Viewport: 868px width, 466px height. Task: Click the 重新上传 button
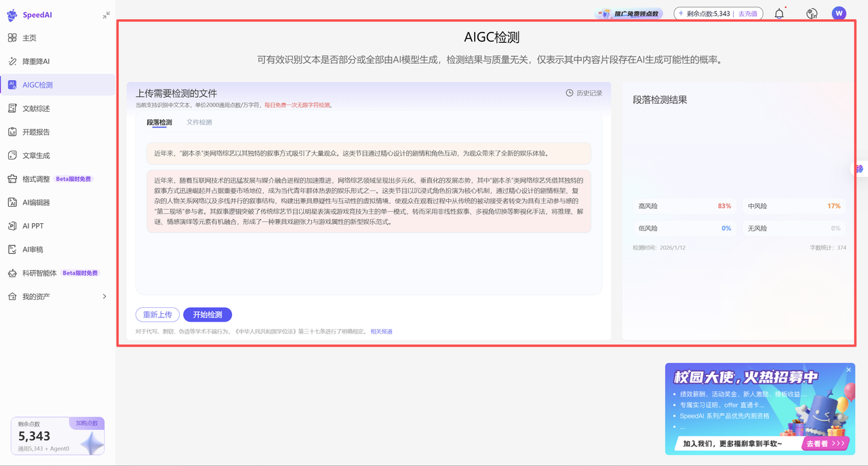point(157,315)
